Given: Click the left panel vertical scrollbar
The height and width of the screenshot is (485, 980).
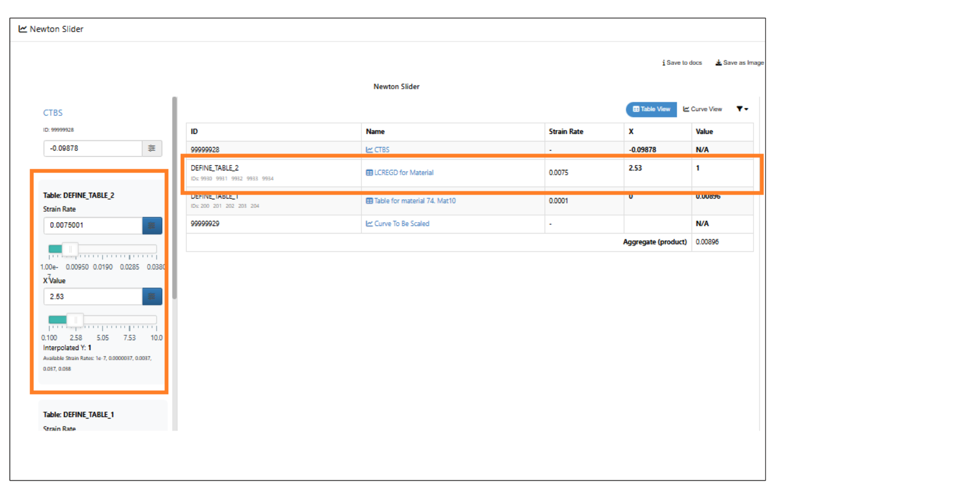Looking at the screenshot, I should coord(174,198).
